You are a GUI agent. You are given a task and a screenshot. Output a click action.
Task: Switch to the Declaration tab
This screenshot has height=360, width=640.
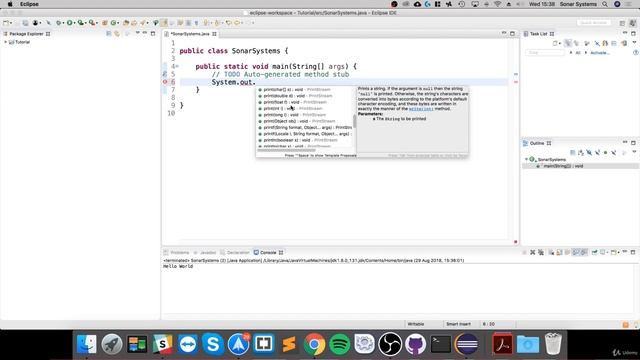coord(235,253)
